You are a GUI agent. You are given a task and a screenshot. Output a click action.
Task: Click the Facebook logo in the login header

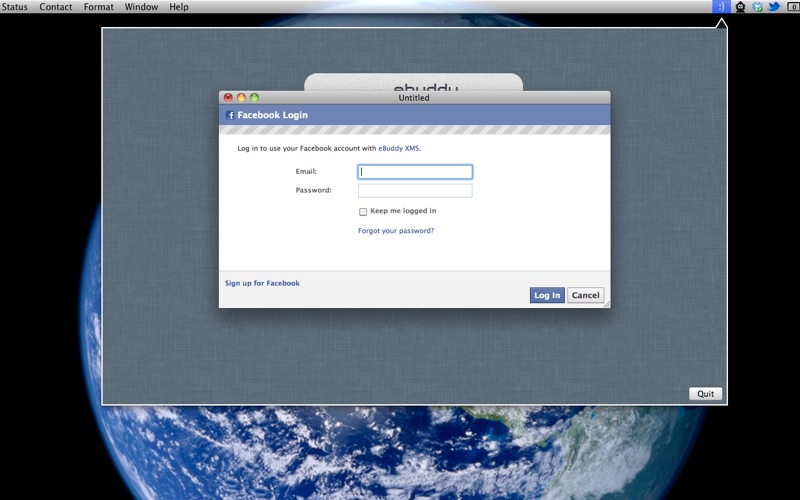coord(230,115)
